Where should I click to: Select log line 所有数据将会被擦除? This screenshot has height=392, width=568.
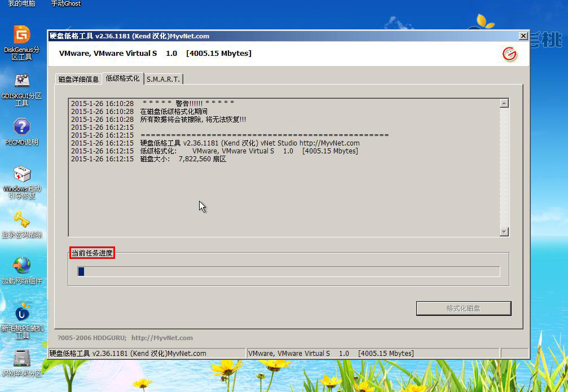[x=158, y=119]
